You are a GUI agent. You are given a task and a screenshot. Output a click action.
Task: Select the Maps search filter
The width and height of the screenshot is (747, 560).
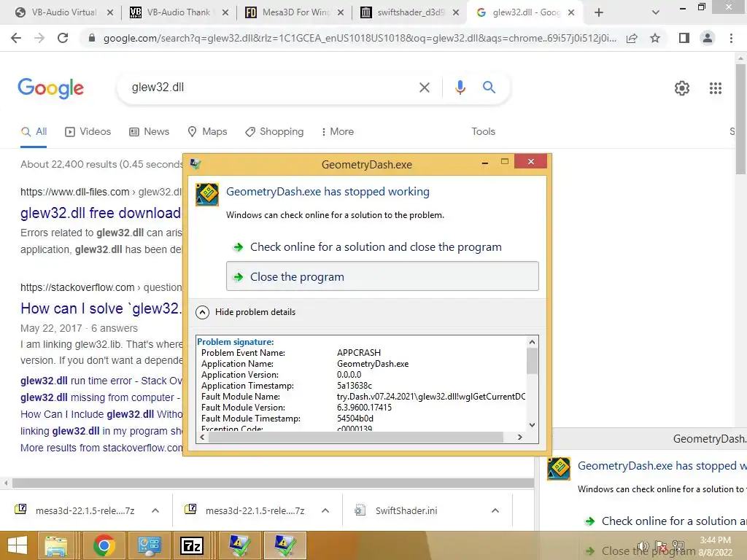coord(207,131)
